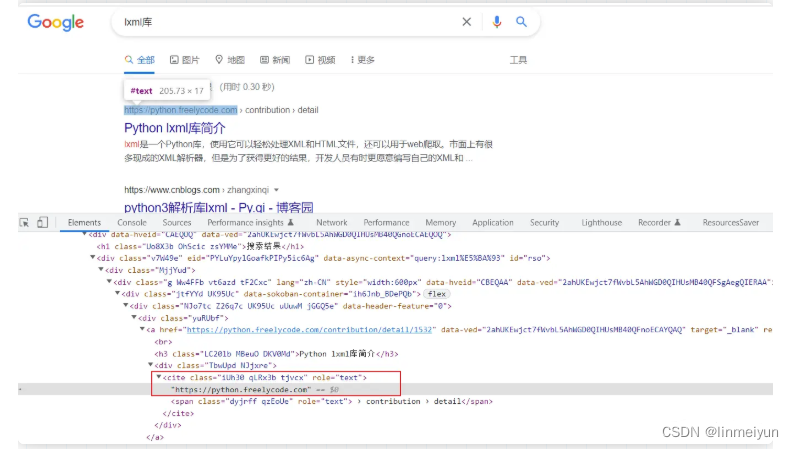Viewport: 794px width, 449px height.
Task: Select the closing /cite tag line
Action: [178, 414]
